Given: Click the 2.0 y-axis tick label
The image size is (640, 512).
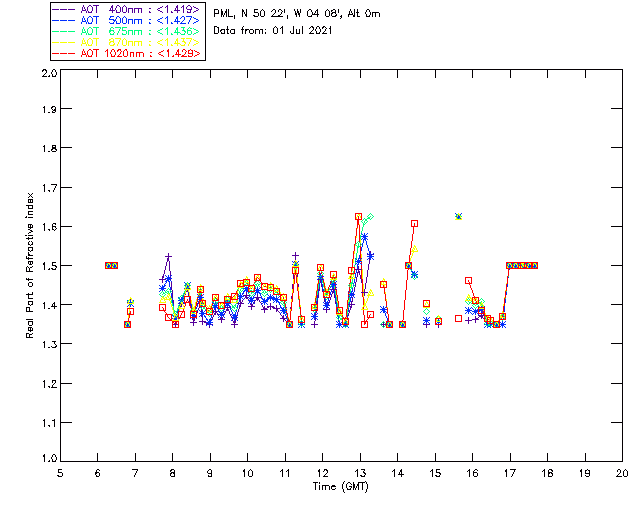Looking at the screenshot, I should (49, 73).
